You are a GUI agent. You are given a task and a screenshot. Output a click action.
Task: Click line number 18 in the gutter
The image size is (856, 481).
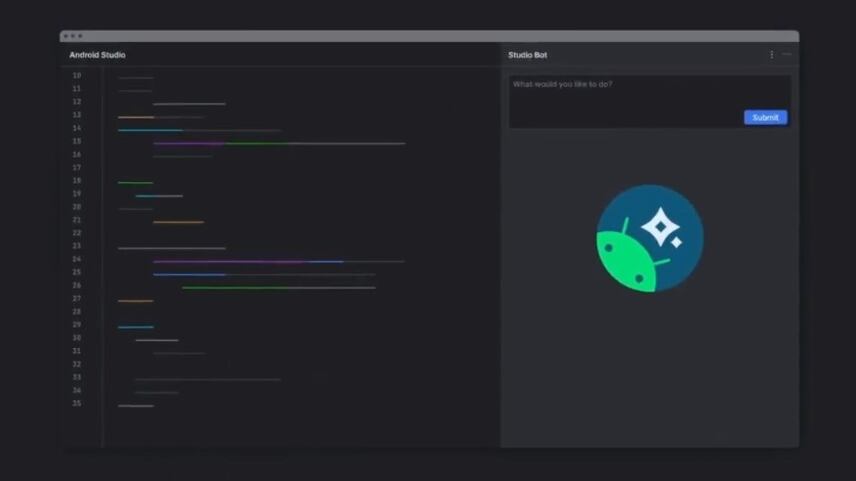click(77, 180)
